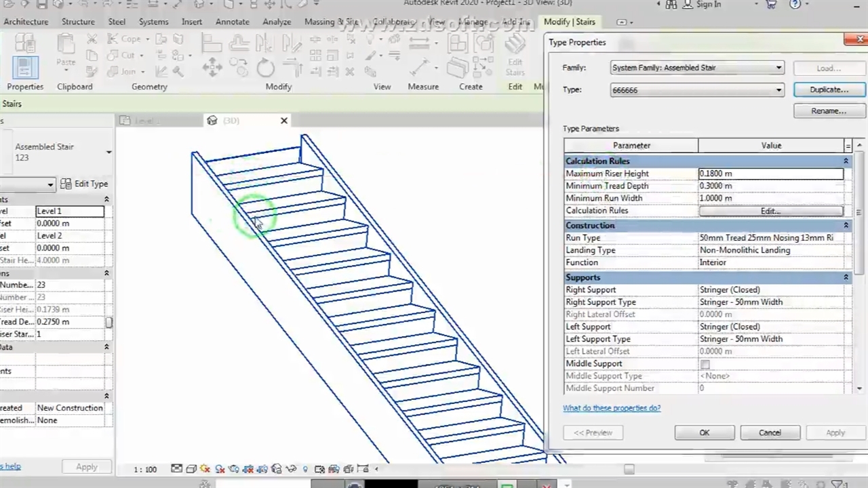Collapse the Supports parameter group
The image size is (868, 488).
click(x=846, y=277)
